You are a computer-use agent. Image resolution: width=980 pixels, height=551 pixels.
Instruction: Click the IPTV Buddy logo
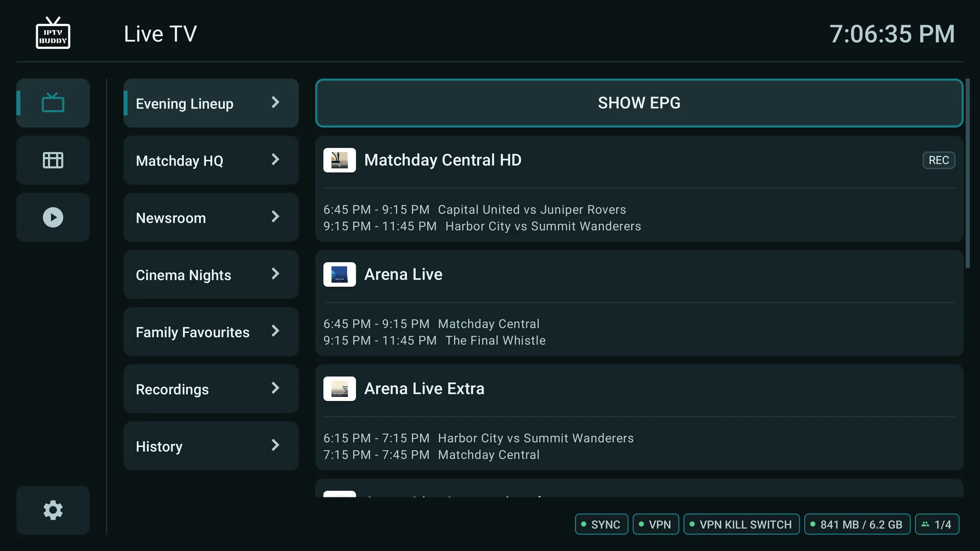click(53, 33)
